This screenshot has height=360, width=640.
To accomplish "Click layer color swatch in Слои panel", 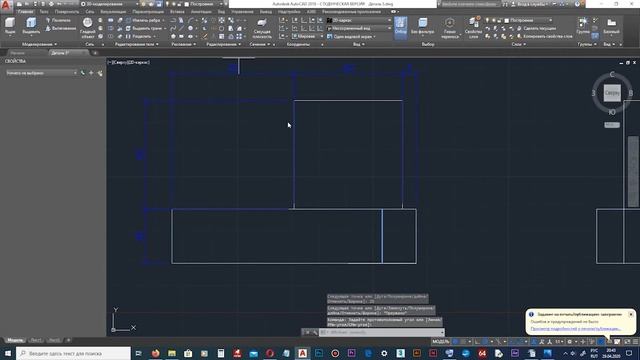I will tap(507, 20).
